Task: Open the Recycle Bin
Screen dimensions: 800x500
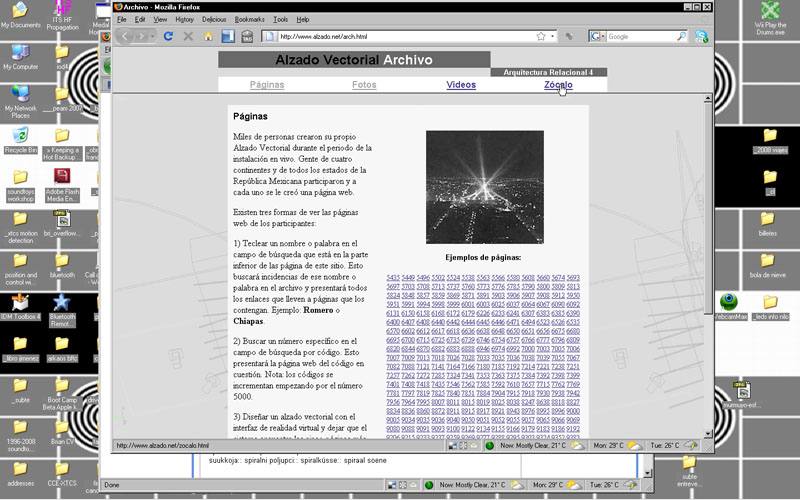Action: tap(20, 141)
